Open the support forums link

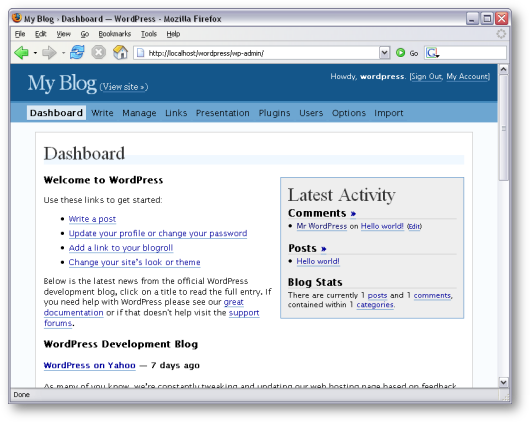(244, 313)
